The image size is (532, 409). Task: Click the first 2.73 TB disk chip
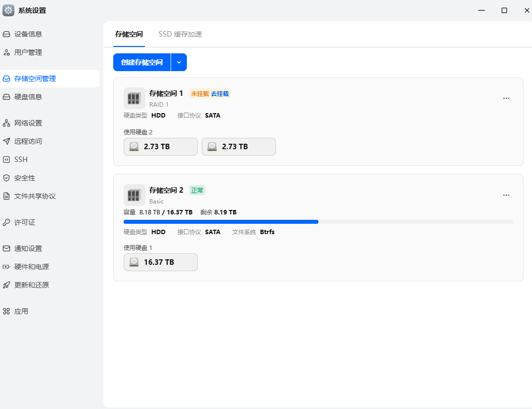pos(161,147)
